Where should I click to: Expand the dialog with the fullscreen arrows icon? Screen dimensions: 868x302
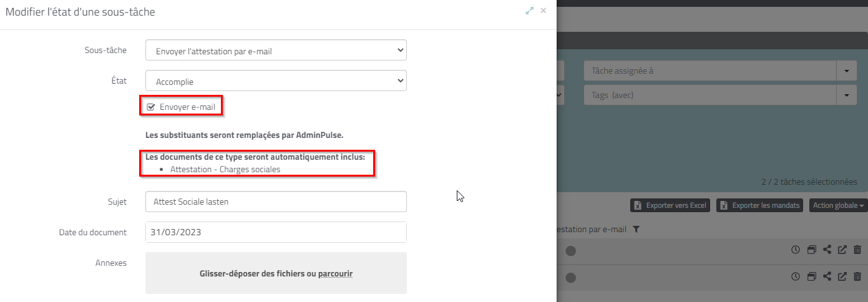tap(530, 11)
